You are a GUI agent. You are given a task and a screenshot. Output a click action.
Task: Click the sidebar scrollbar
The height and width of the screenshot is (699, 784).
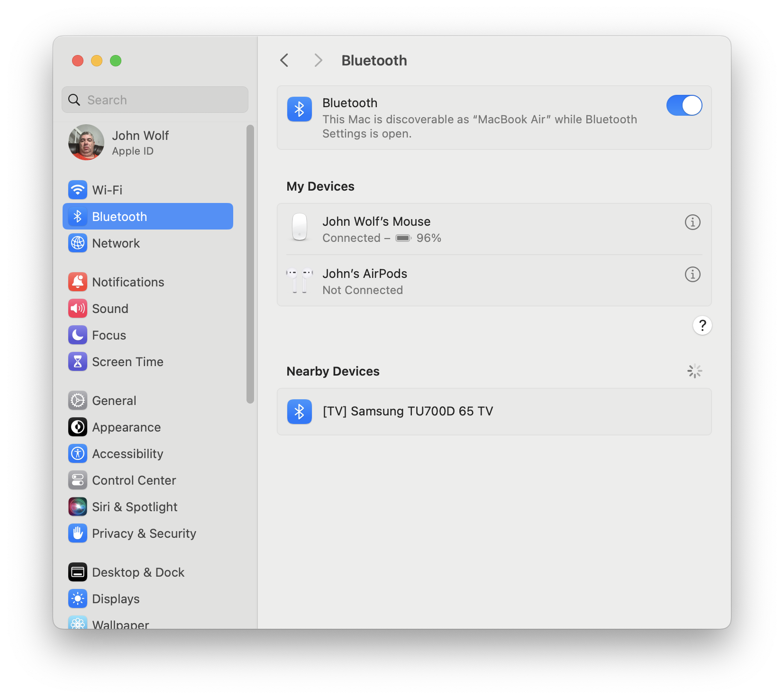pyautogui.click(x=250, y=264)
